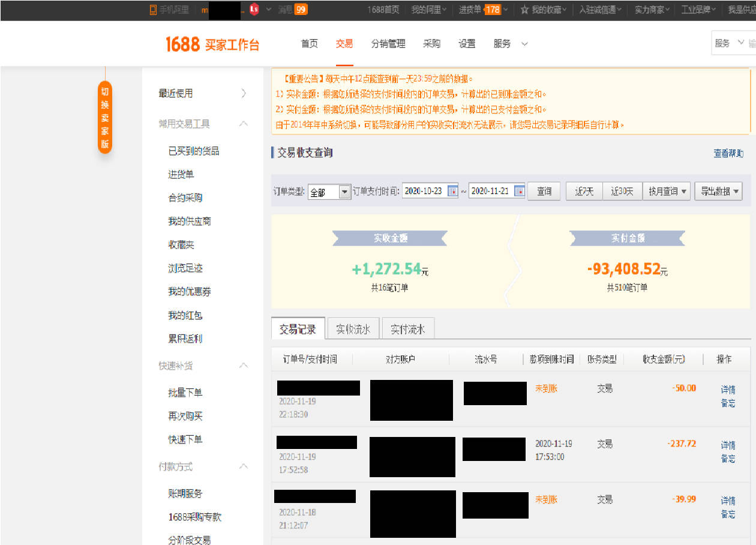This screenshot has height=545, width=756.
Task: Click the 切换卖家版 vertical orange tab
Action: pyautogui.click(x=105, y=117)
